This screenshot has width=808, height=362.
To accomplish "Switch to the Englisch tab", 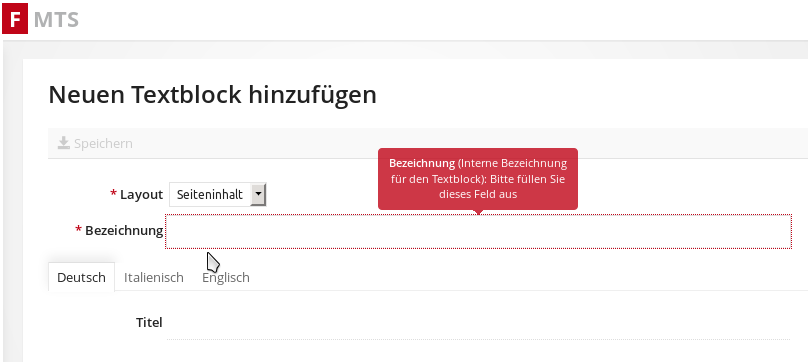I will (226, 277).
